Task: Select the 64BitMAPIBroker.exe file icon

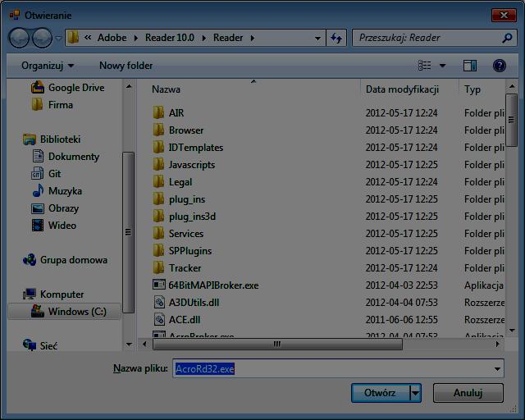Action: 159,285
